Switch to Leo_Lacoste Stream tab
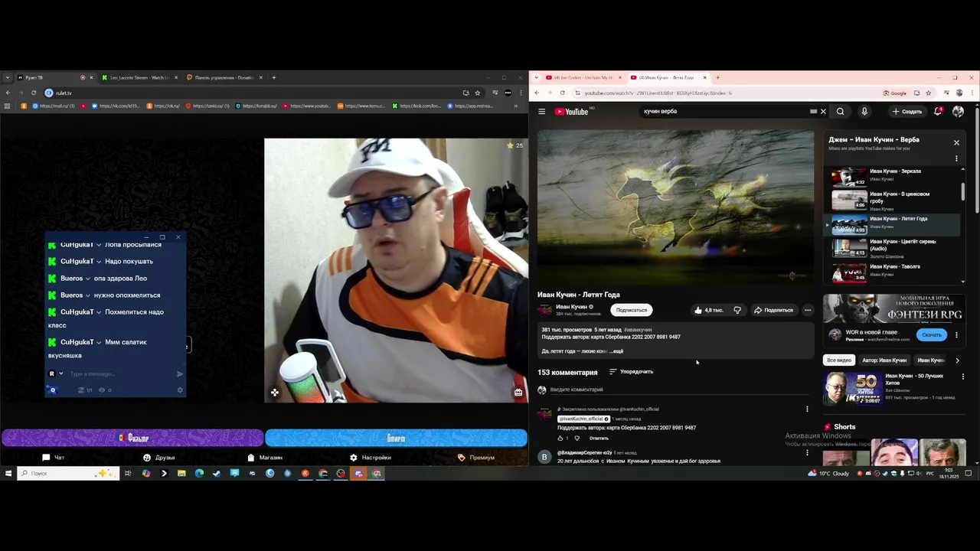The height and width of the screenshot is (551, 980). pos(139,77)
